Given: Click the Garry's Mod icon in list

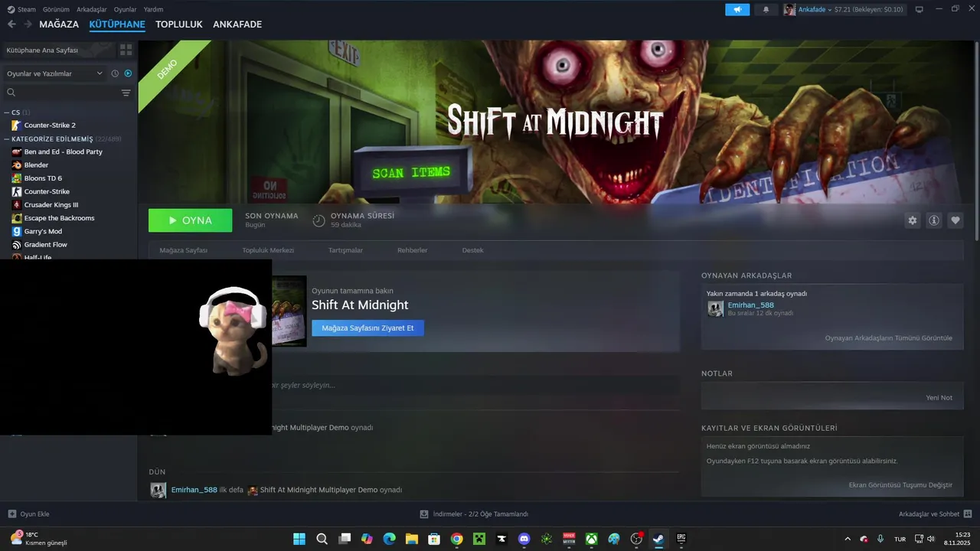Looking at the screenshot, I should click(x=17, y=231).
